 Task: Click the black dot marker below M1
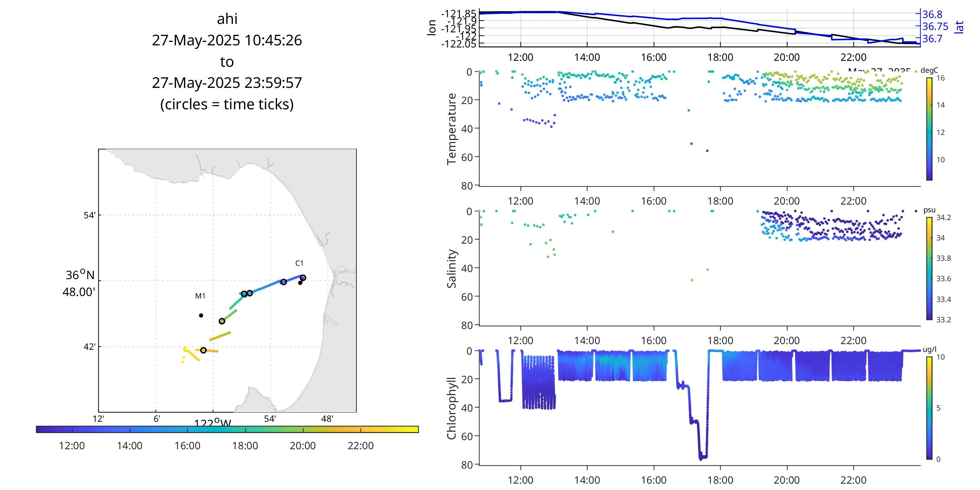[x=201, y=315]
